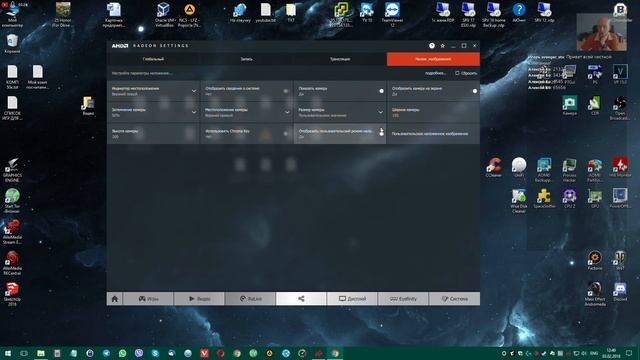The image size is (640, 360).
Task: Switch to the Глобальный sub-tab
Action: [153, 59]
